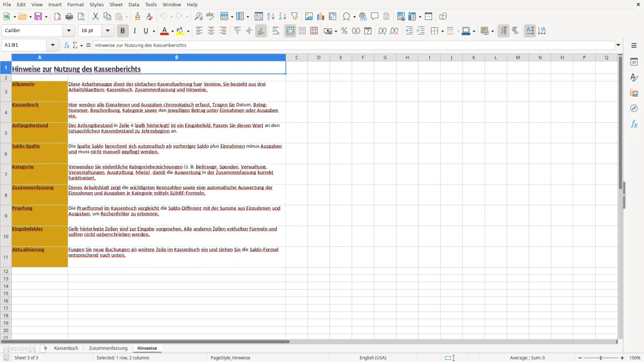Click the zoom out minus button

point(580,358)
